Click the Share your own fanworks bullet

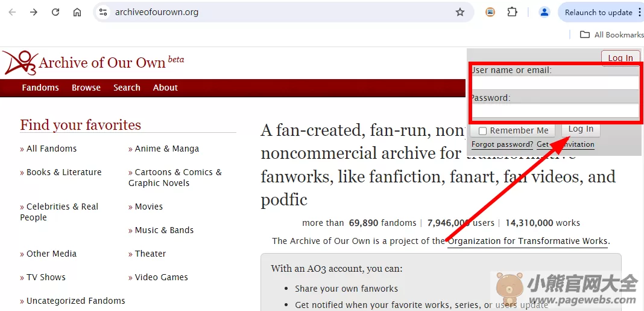tap(346, 289)
